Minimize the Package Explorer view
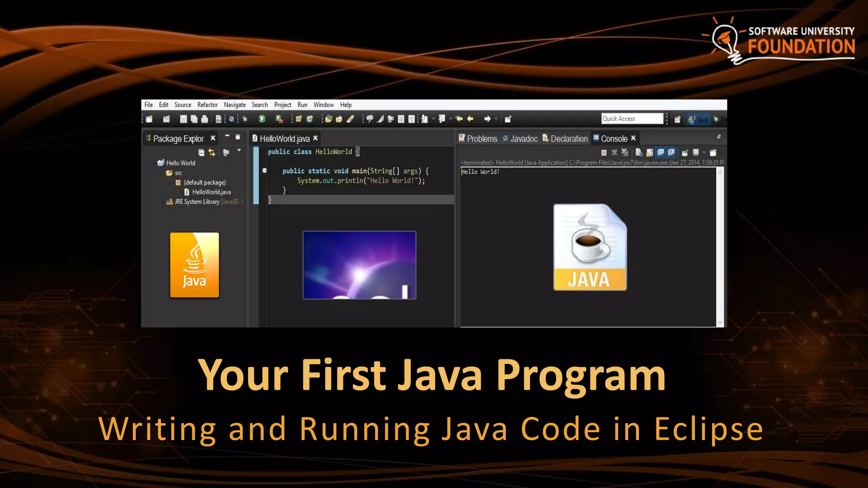This screenshot has width=868, height=488. (227, 136)
